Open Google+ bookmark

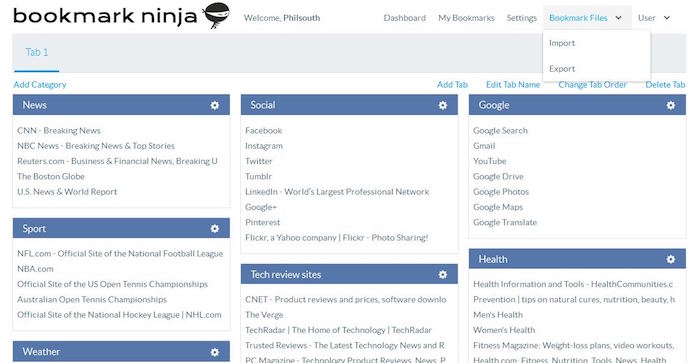[261, 207]
